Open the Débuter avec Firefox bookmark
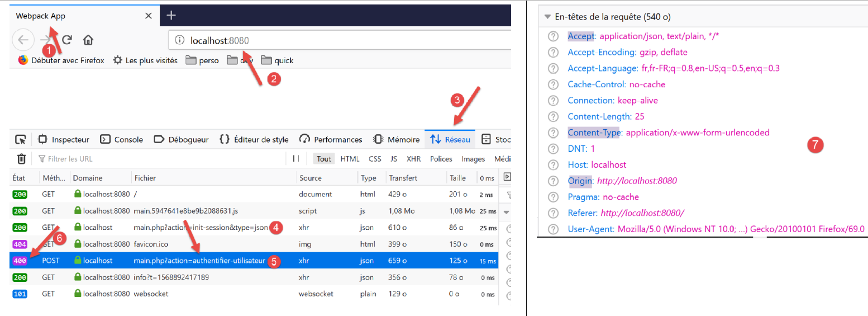Screen dimensions: 868x316 click(x=61, y=60)
